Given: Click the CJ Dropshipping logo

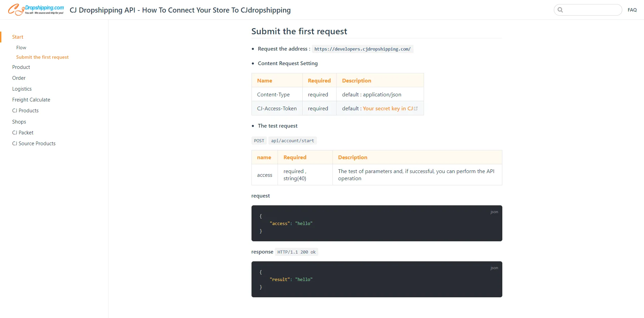Looking at the screenshot, I should [x=36, y=10].
